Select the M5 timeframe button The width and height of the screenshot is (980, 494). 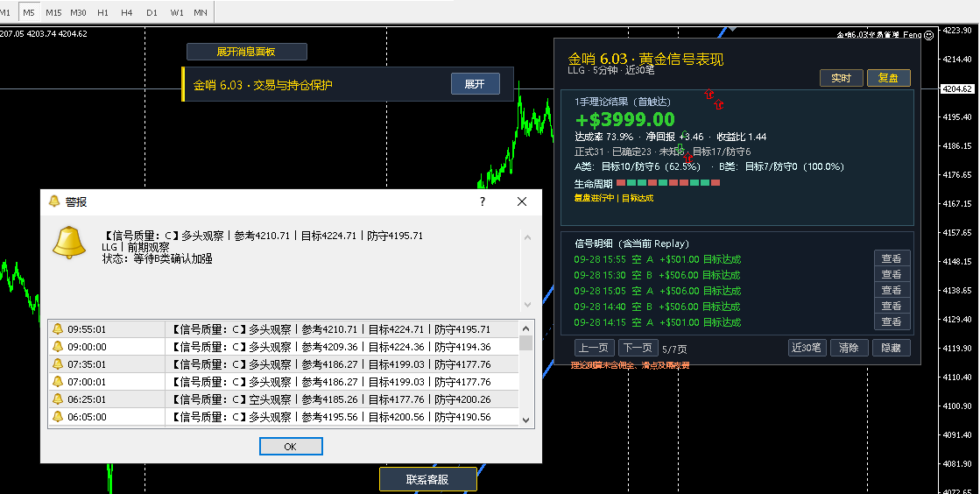tap(29, 12)
